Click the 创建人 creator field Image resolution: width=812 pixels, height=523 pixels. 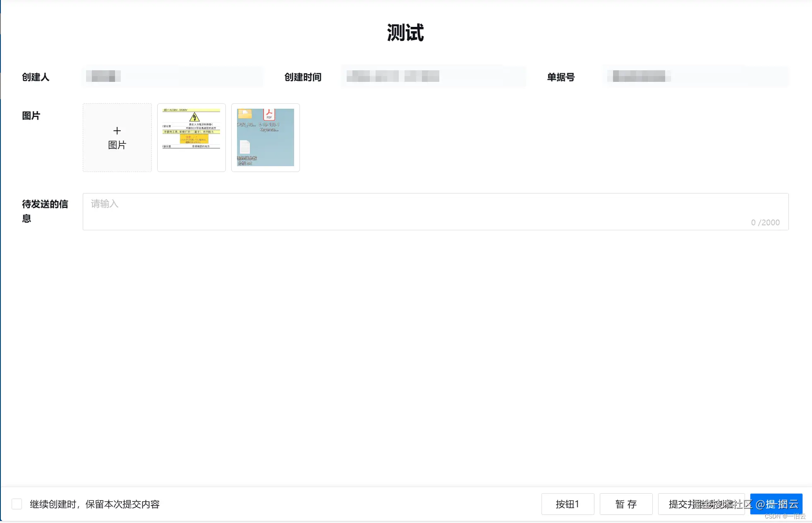tap(172, 76)
